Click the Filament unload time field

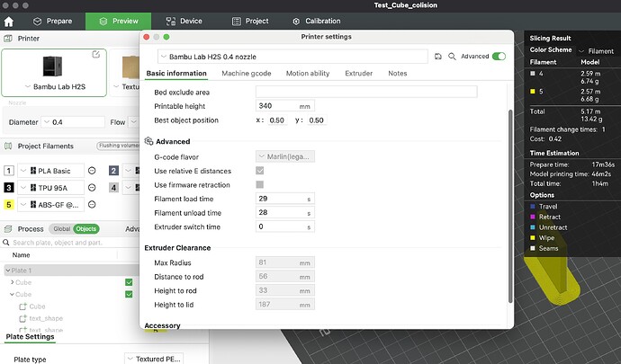(285, 212)
